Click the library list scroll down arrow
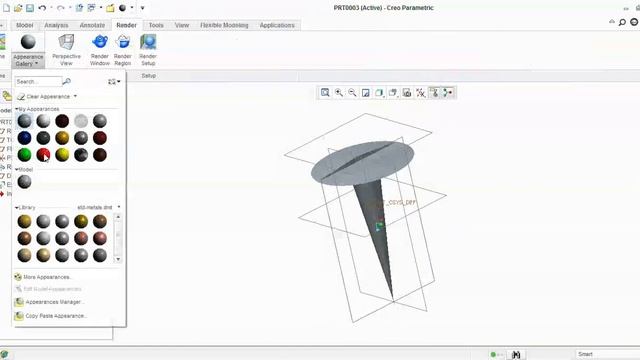This screenshot has width=640, height=360. pyautogui.click(x=118, y=259)
